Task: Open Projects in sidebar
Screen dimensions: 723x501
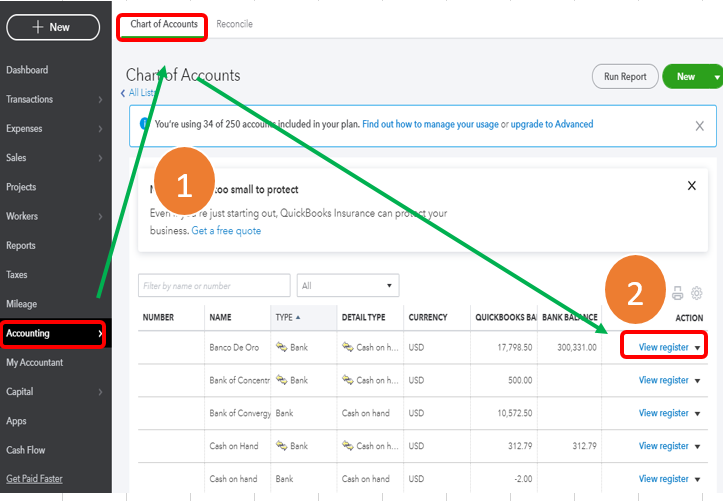Action: 21,187
